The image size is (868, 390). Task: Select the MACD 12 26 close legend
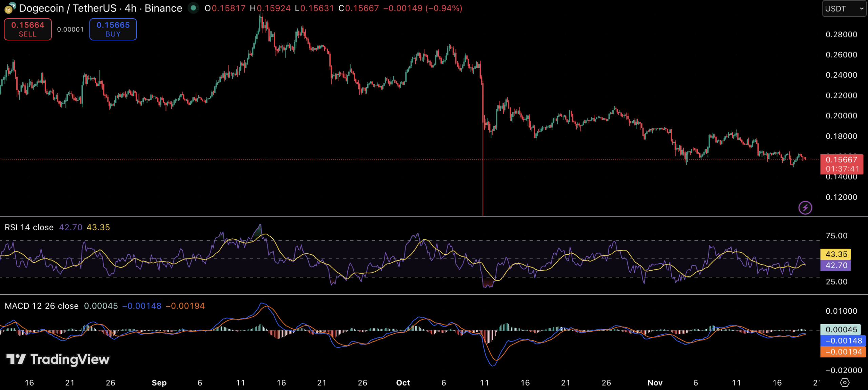(x=41, y=306)
